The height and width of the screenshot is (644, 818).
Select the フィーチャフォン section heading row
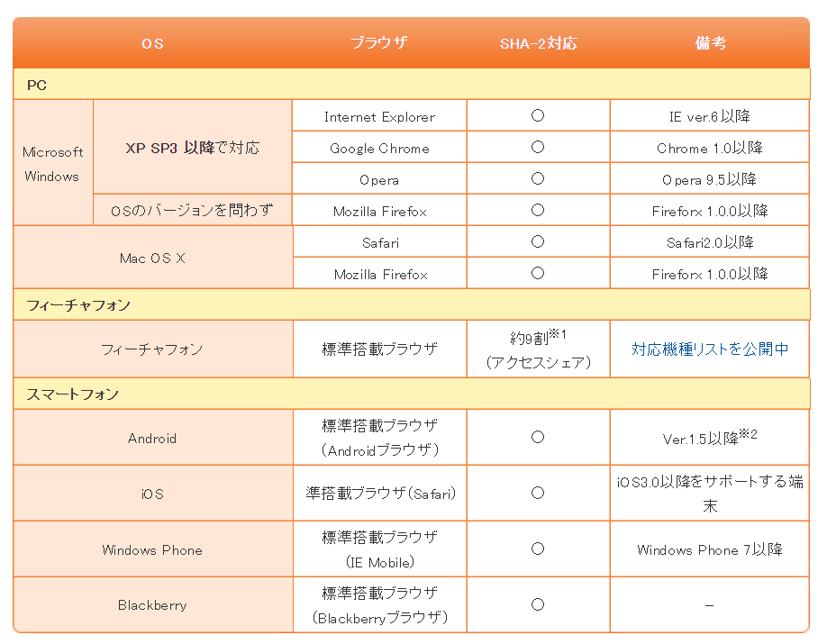coord(411,304)
